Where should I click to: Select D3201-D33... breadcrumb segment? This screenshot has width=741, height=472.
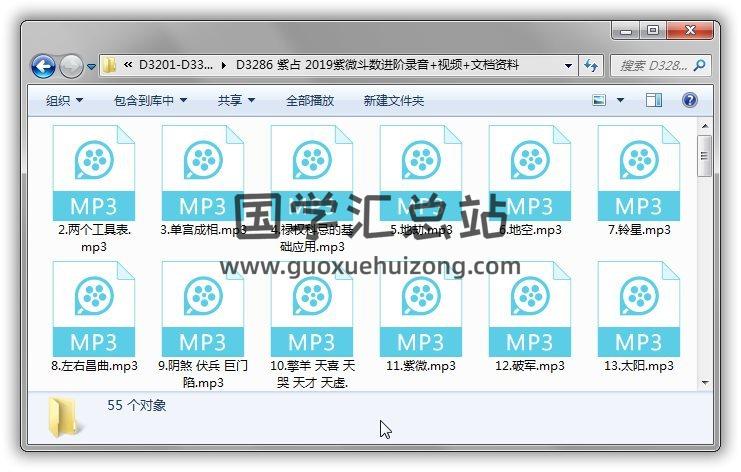pos(176,65)
